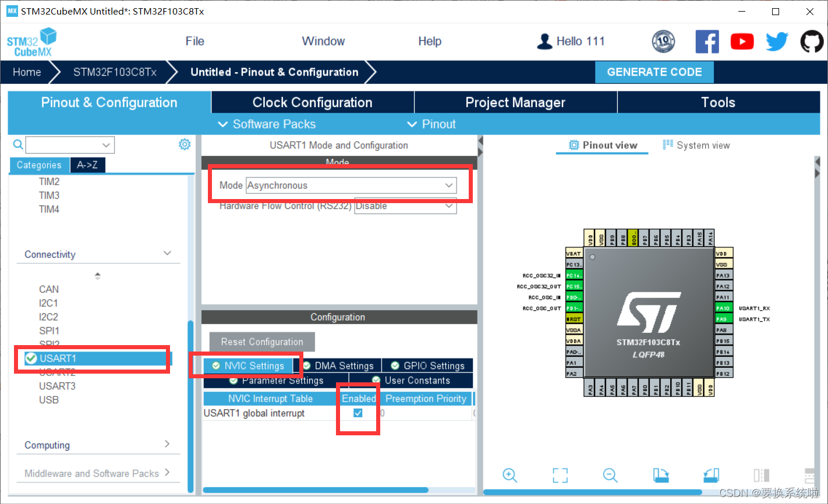Open the Help menu

point(430,41)
